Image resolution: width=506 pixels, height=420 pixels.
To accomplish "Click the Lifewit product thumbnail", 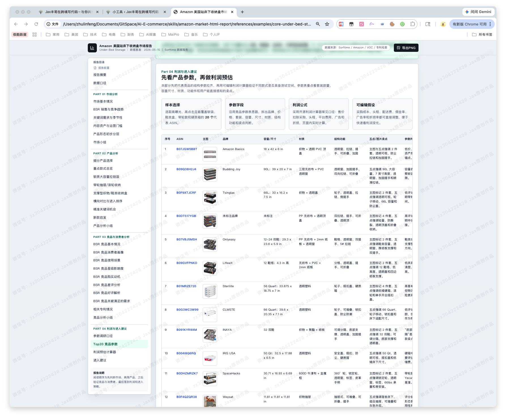I will [x=210, y=268].
